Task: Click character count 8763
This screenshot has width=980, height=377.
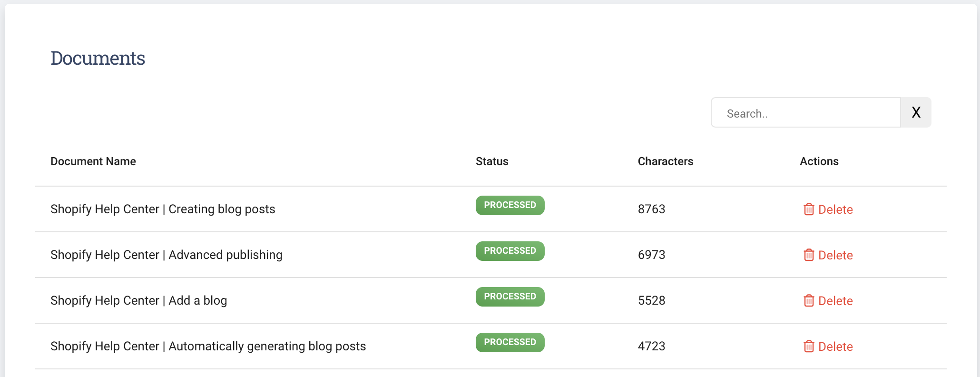Action: [x=652, y=209]
